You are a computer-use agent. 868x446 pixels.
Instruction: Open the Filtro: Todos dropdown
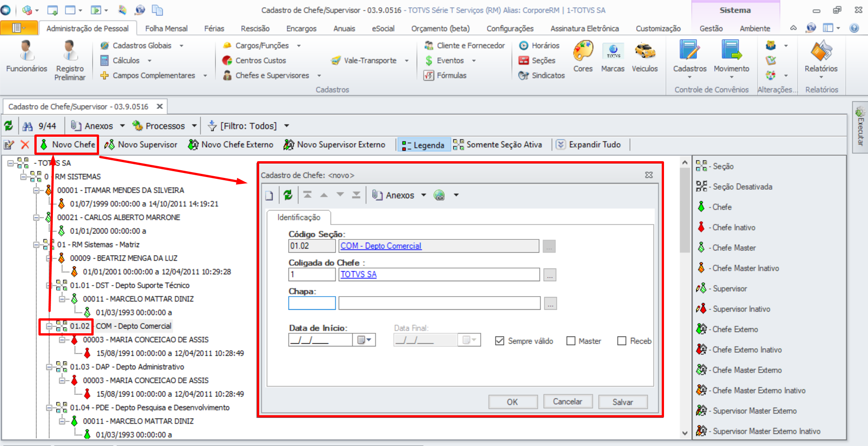(286, 125)
